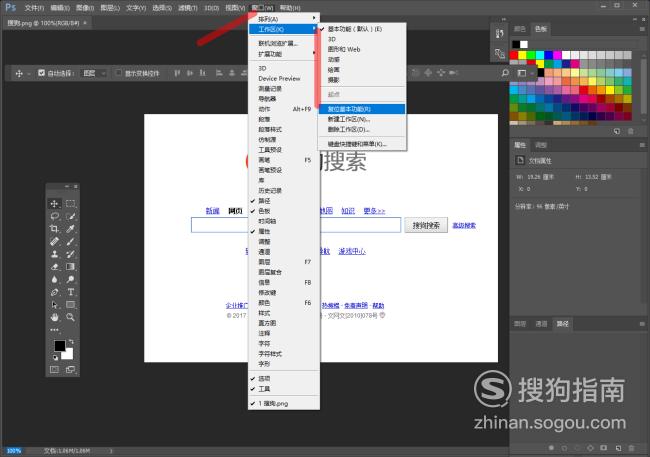Switch to the 颜色 (Color) panel tab
This screenshot has height=457, width=650.
click(519, 29)
